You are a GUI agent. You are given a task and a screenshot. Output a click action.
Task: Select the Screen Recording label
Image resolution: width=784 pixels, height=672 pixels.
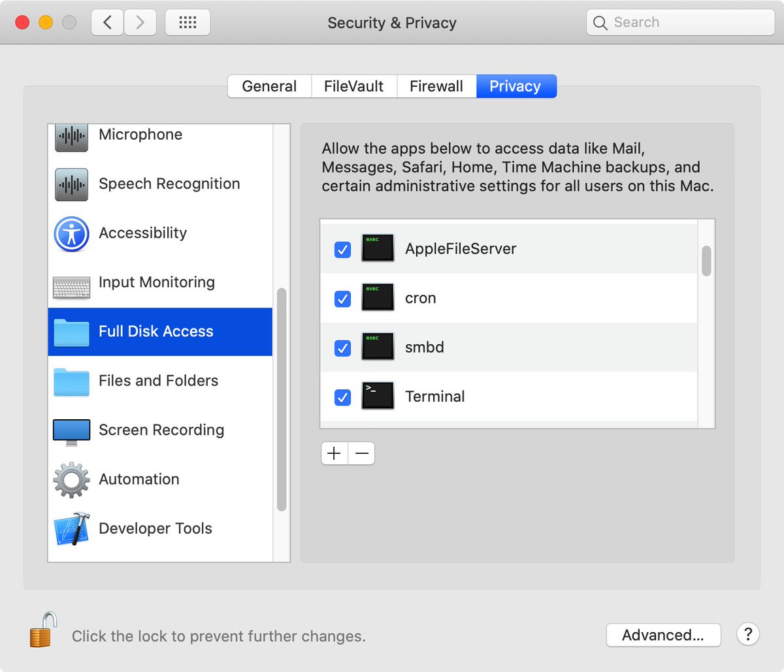(x=161, y=430)
